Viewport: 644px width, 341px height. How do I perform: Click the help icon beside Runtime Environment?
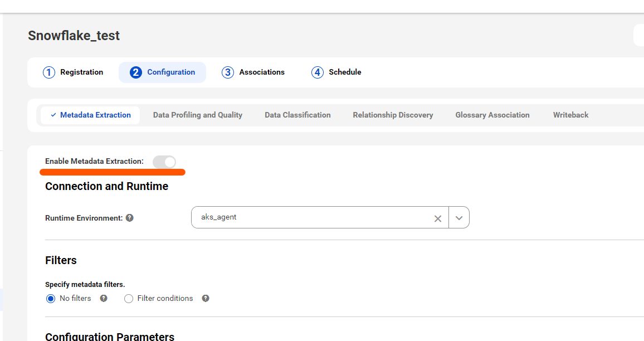[130, 218]
